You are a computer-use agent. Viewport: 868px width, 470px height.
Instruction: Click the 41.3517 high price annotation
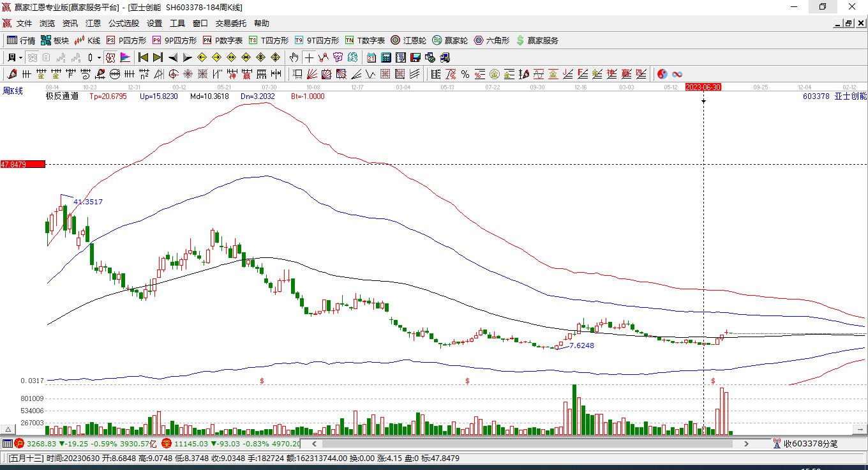point(88,202)
